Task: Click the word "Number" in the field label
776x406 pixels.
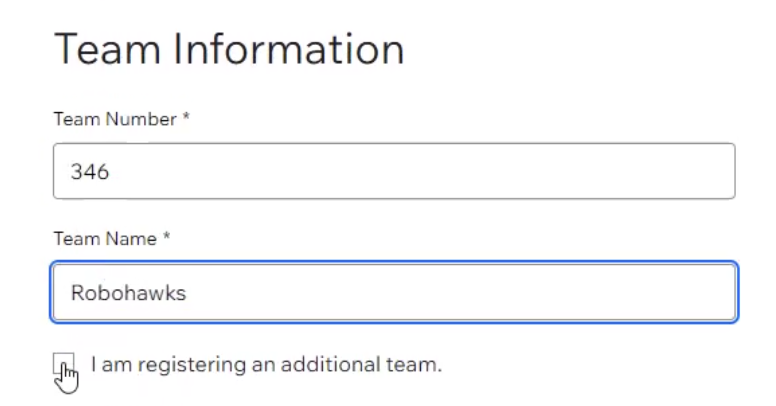Action: pyautogui.click(x=146, y=119)
